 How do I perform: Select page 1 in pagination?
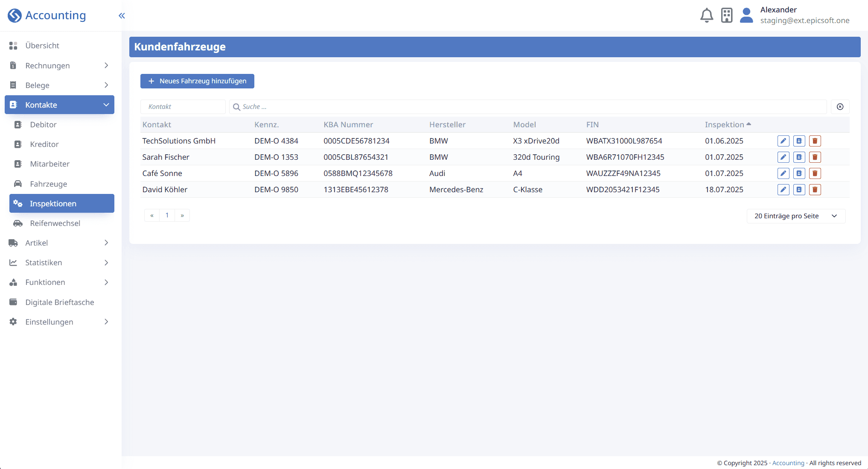(x=167, y=215)
